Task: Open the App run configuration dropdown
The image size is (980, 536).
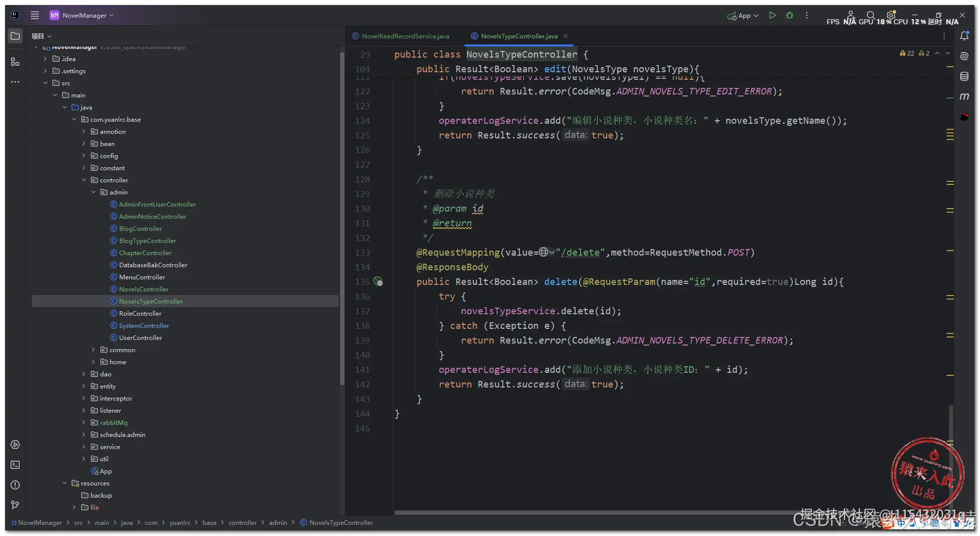Action: click(743, 16)
